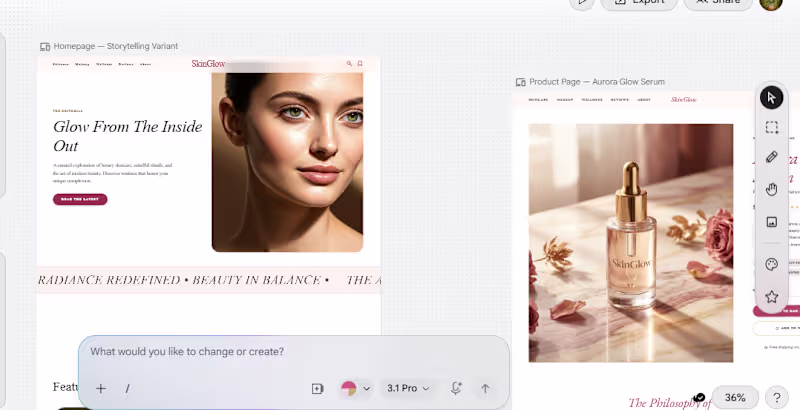This screenshot has width=800, height=410.
Task: Start voice input with microphone icon
Action: [456, 388]
